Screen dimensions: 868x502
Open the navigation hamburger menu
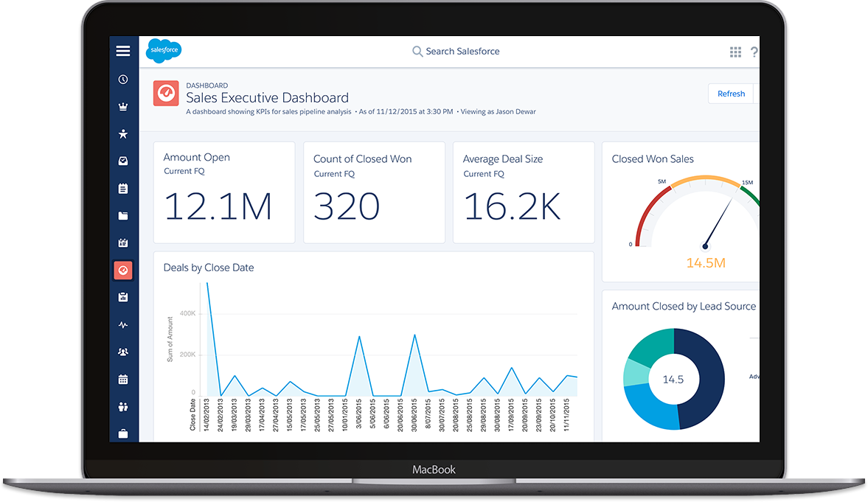123,51
